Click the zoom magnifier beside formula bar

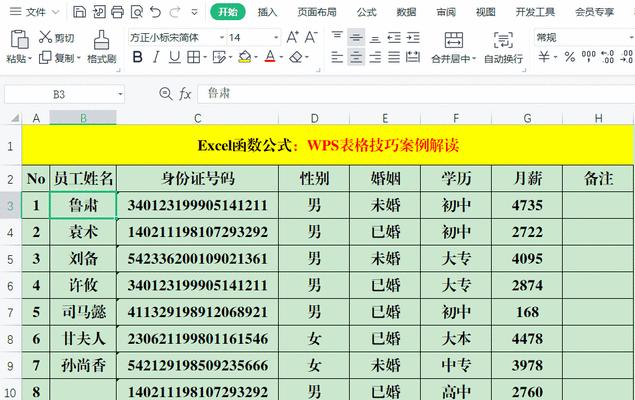pos(165,94)
